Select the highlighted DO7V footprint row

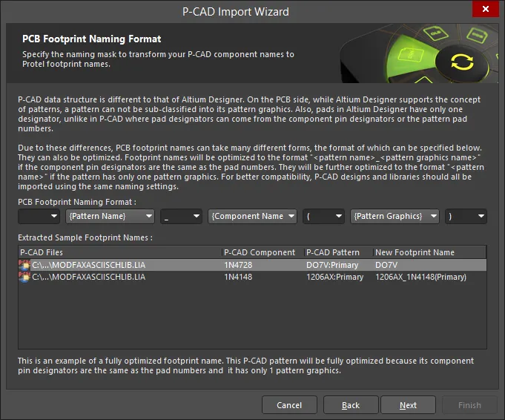pos(252,265)
